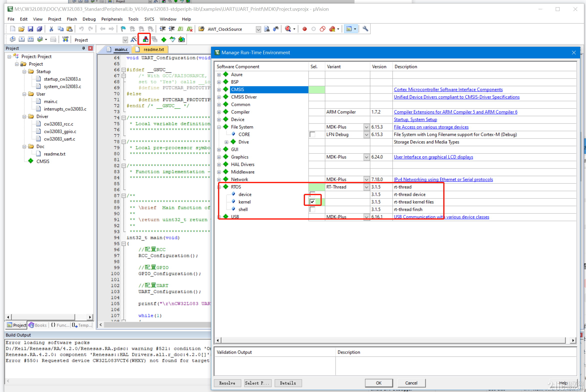Open the Network MDK-Plus variant dropdown
Screen dimensions: 586x392
point(366,179)
